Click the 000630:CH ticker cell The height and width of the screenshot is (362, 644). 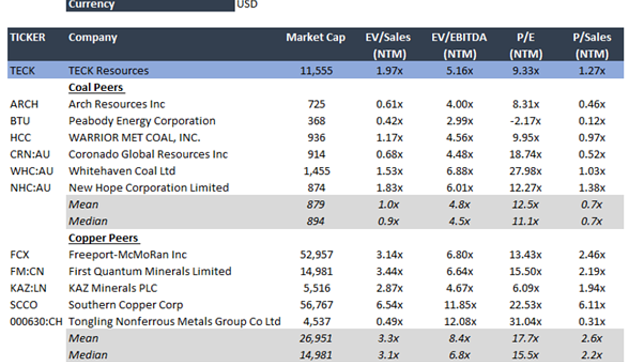point(36,322)
